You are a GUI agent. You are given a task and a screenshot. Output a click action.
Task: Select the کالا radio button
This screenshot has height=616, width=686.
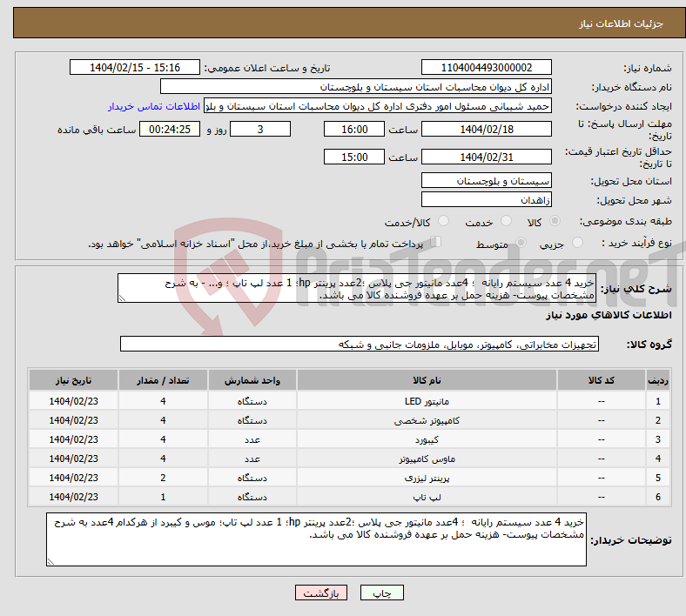pos(555,221)
